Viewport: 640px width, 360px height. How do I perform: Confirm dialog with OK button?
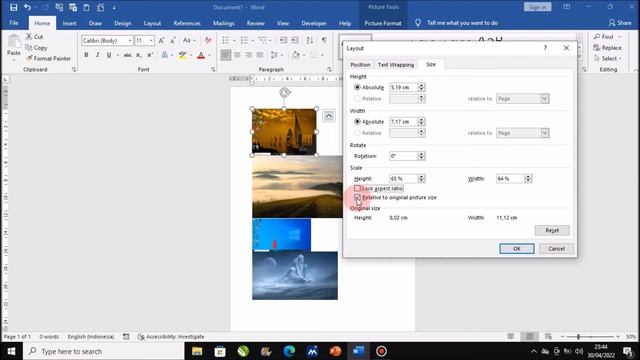(x=517, y=249)
